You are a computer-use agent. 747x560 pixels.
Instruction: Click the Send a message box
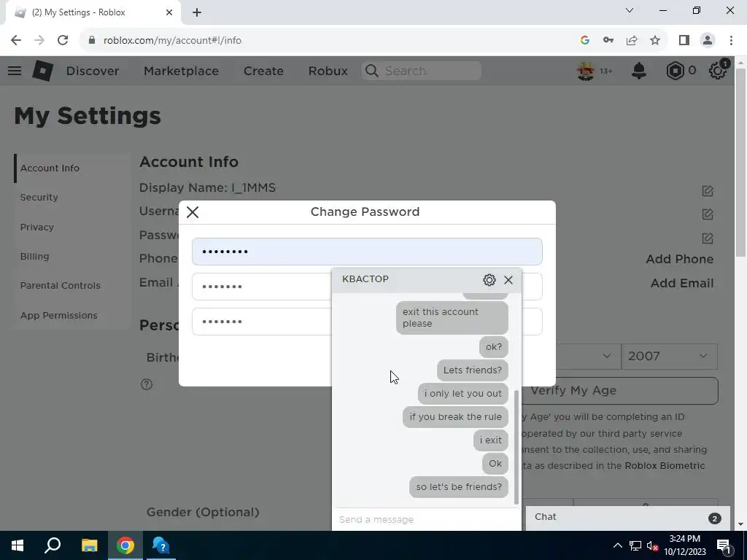426,519
